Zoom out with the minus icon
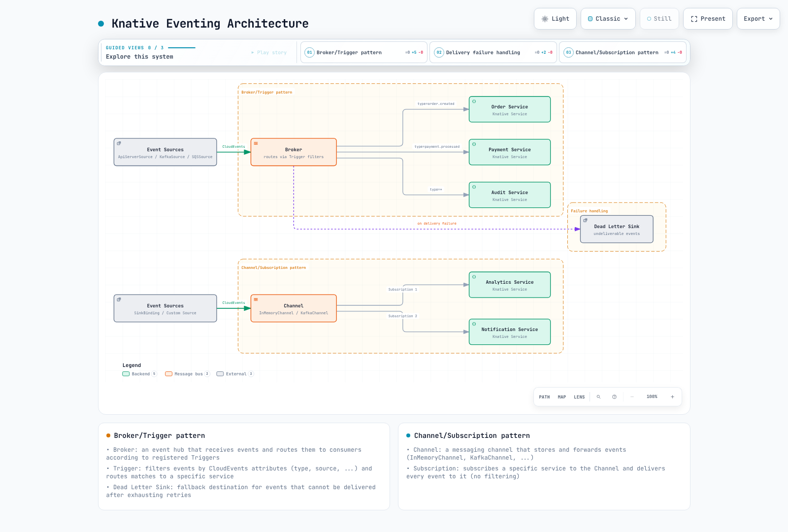788x532 pixels. 632,397
